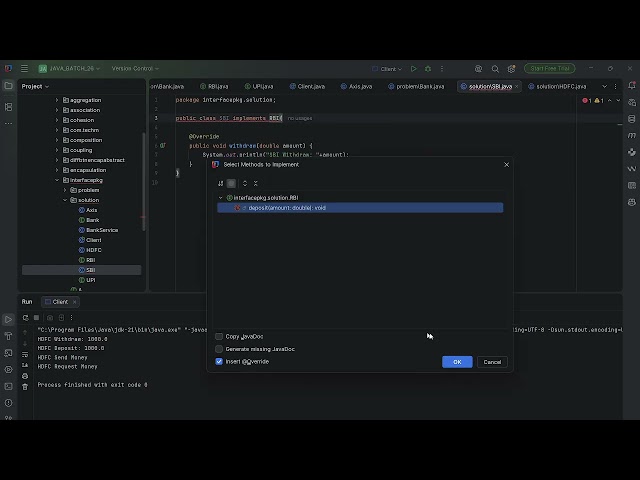Viewport: 640px width, 480px height.
Task: Click the error count indicator
Action: pyautogui.click(x=587, y=100)
